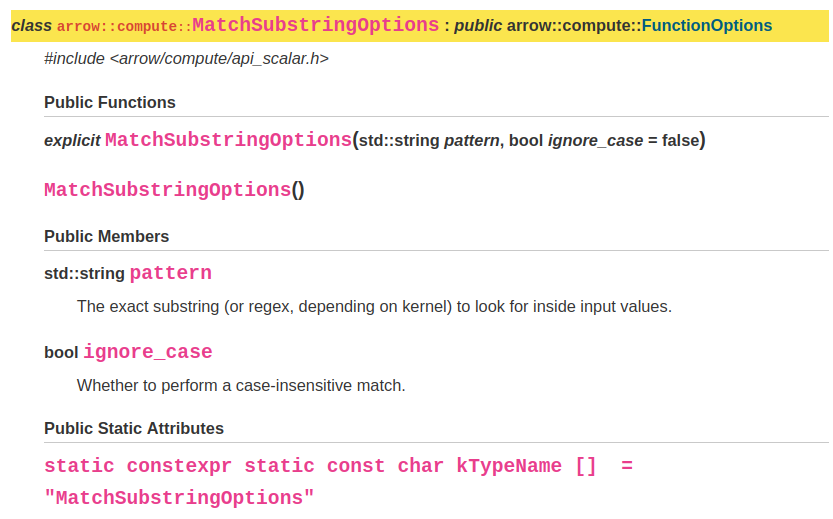Click the Public Static Attributes heading

(x=134, y=428)
